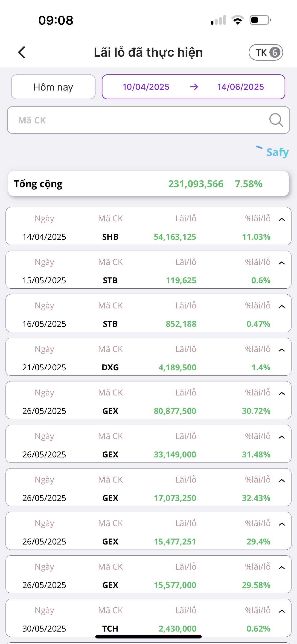Tap the search magnifier icon
Image resolution: width=297 pixels, height=644 pixels.
276,120
